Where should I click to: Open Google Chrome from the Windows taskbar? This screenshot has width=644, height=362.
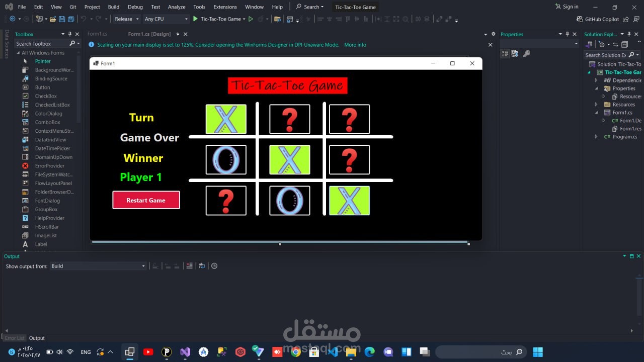pos(296,352)
